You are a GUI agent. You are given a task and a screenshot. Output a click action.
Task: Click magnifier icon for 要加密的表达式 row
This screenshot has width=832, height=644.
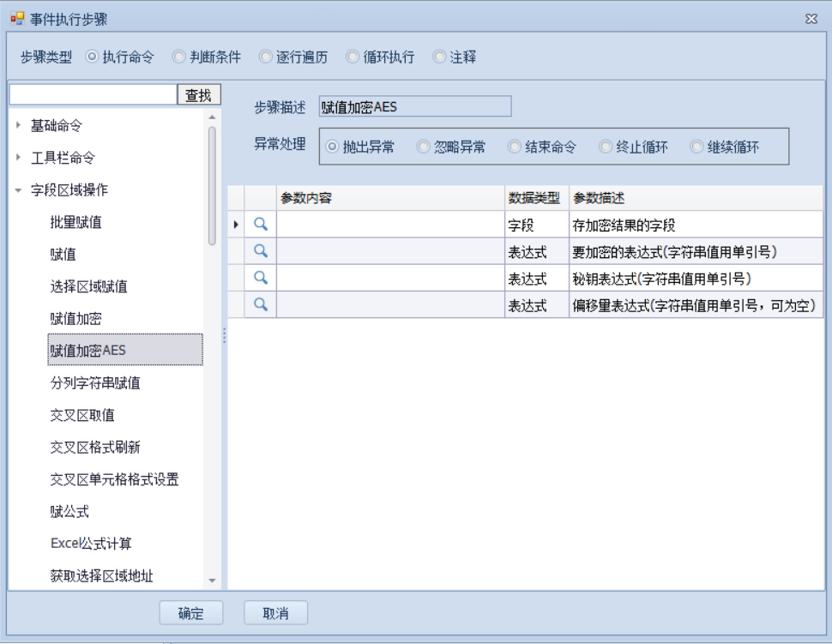point(261,251)
